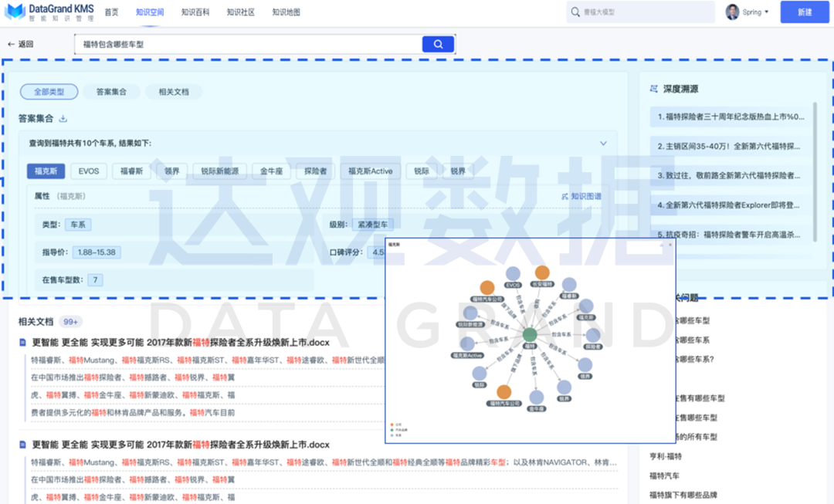834x504 pixels.
Task: Select the EVOS car series tab
Action: point(89,171)
